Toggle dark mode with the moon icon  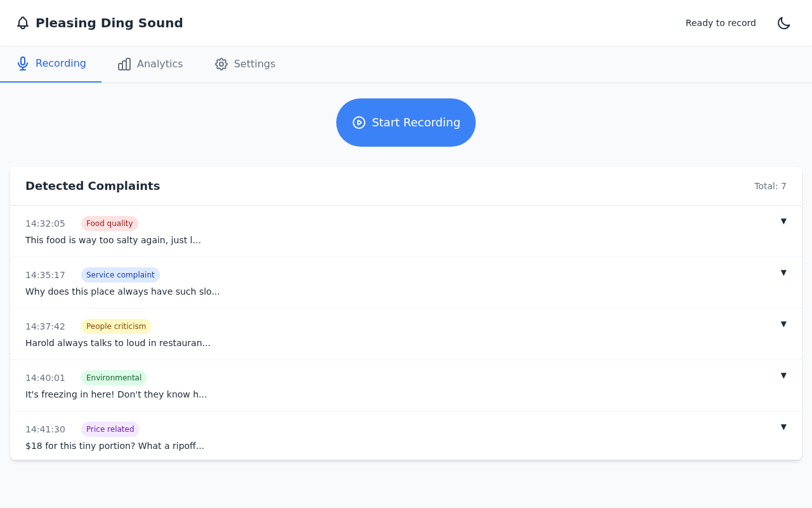pos(783,23)
